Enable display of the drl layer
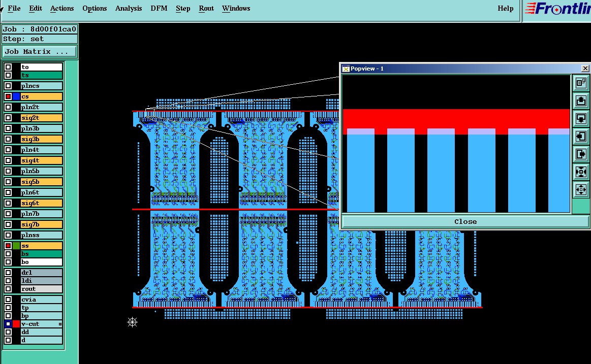This screenshot has width=591, height=364. tap(8, 273)
